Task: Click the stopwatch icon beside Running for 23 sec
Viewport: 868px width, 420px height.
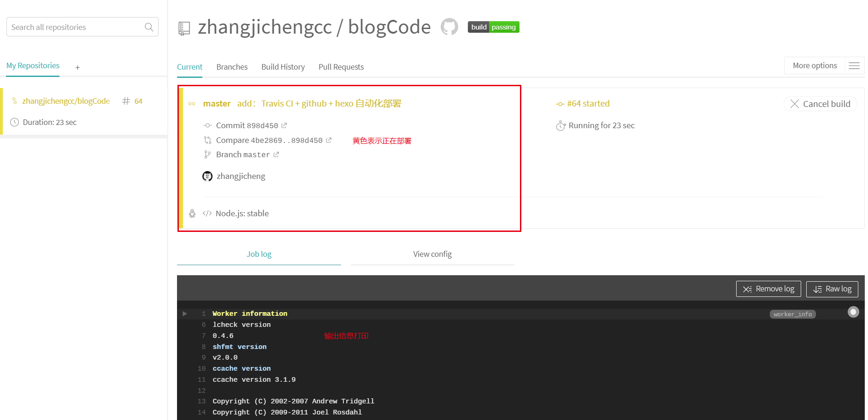Action: coord(561,125)
